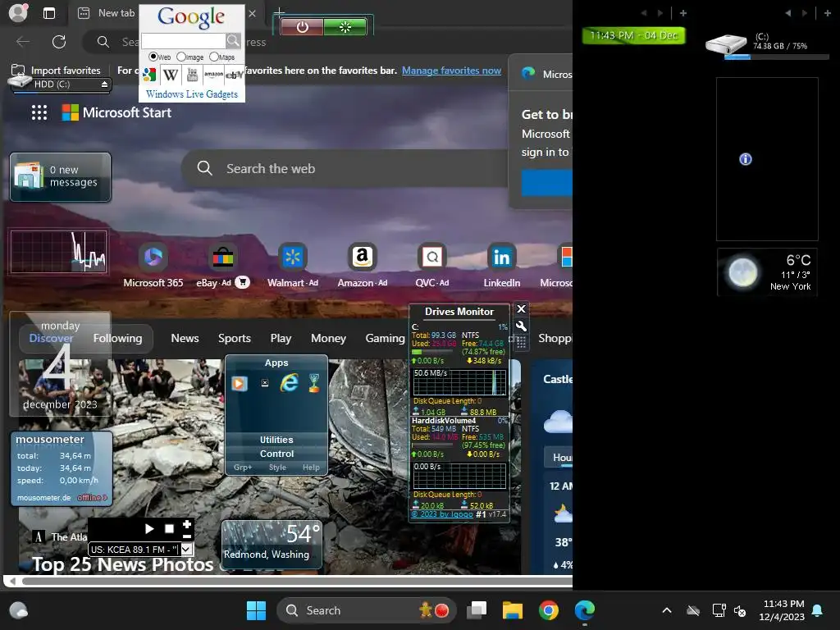Click the green restart gadget button
This screenshot has height=630, width=840.
pos(345,27)
